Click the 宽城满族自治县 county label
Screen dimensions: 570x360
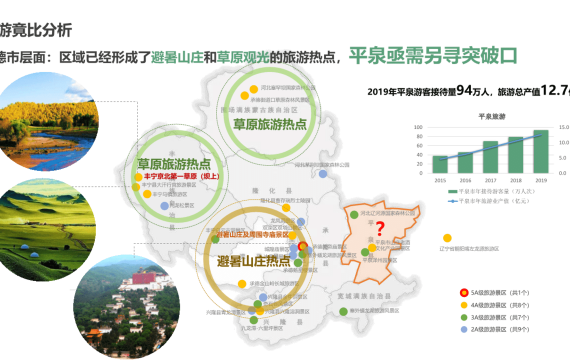364,296
